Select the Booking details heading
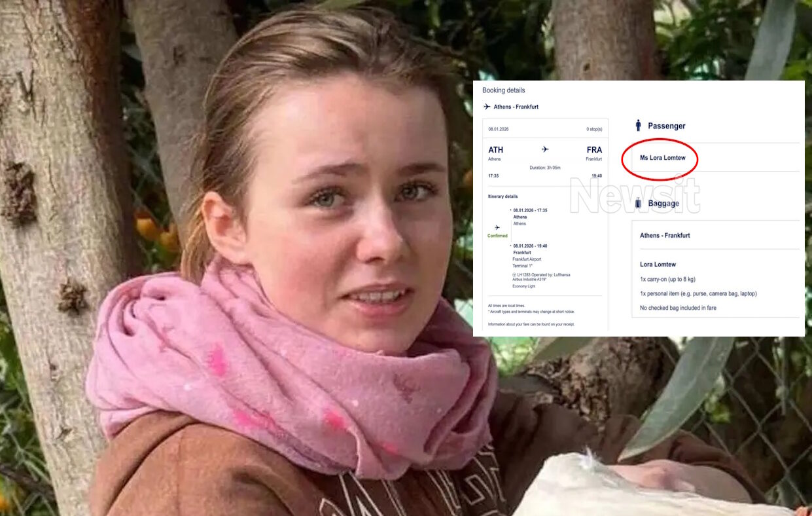This screenshot has height=516, width=812. pyautogui.click(x=503, y=90)
